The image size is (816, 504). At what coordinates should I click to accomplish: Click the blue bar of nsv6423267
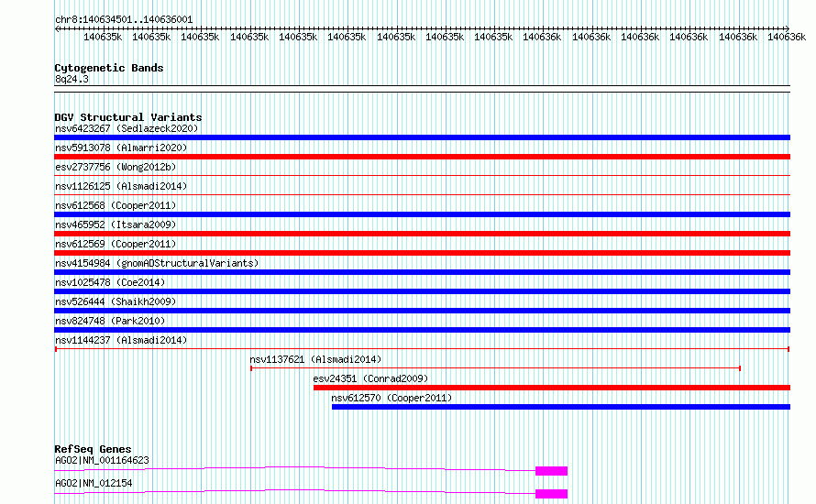click(x=422, y=137)
